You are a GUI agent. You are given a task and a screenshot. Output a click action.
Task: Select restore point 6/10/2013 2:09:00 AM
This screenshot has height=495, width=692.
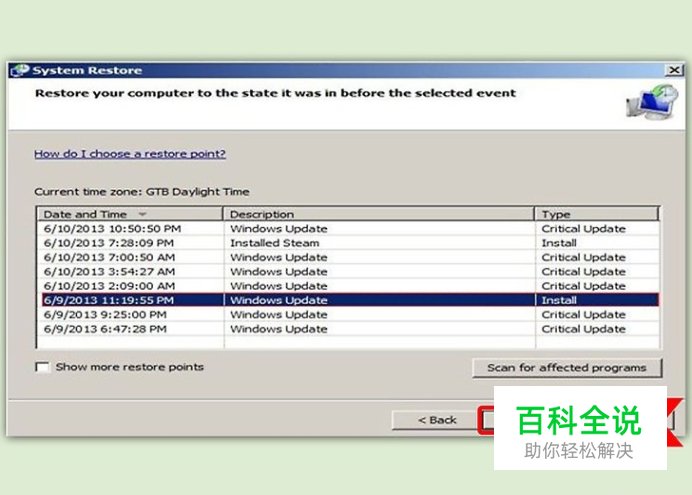point(348,286)
